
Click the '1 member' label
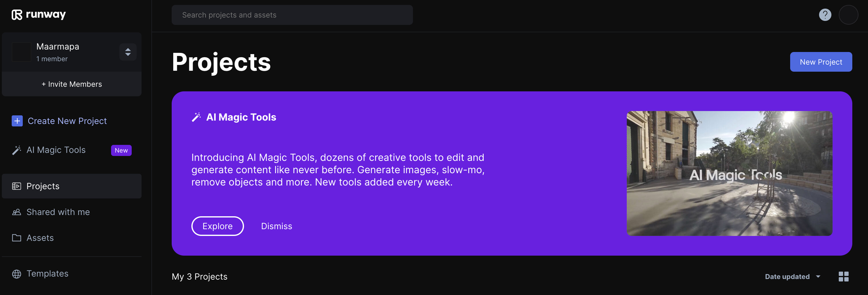(52, 59)
